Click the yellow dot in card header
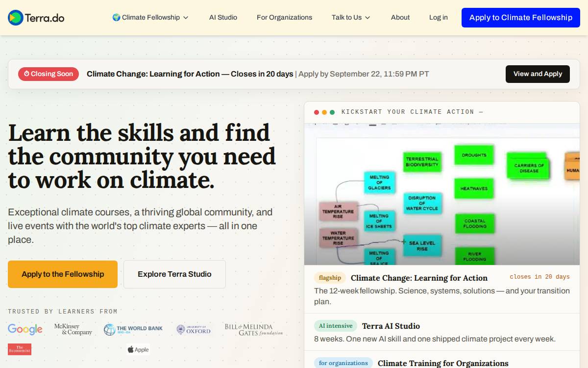 click(x=324, y=112)
